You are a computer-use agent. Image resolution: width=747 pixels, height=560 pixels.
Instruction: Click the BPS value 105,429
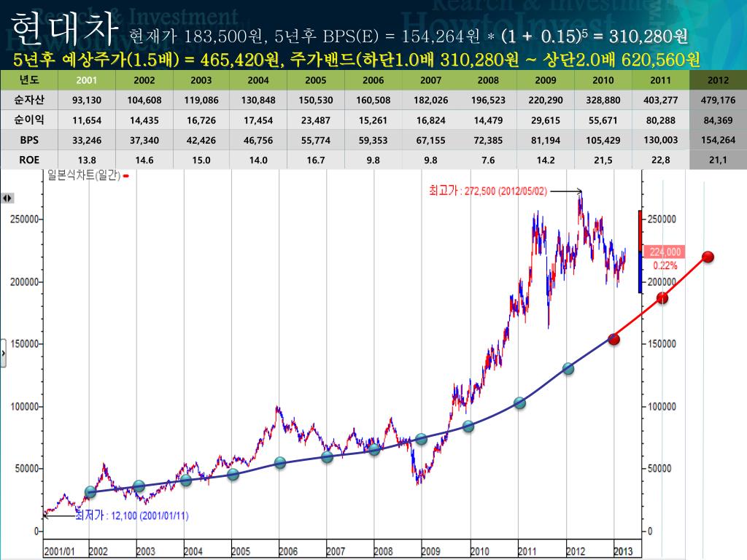603,141
